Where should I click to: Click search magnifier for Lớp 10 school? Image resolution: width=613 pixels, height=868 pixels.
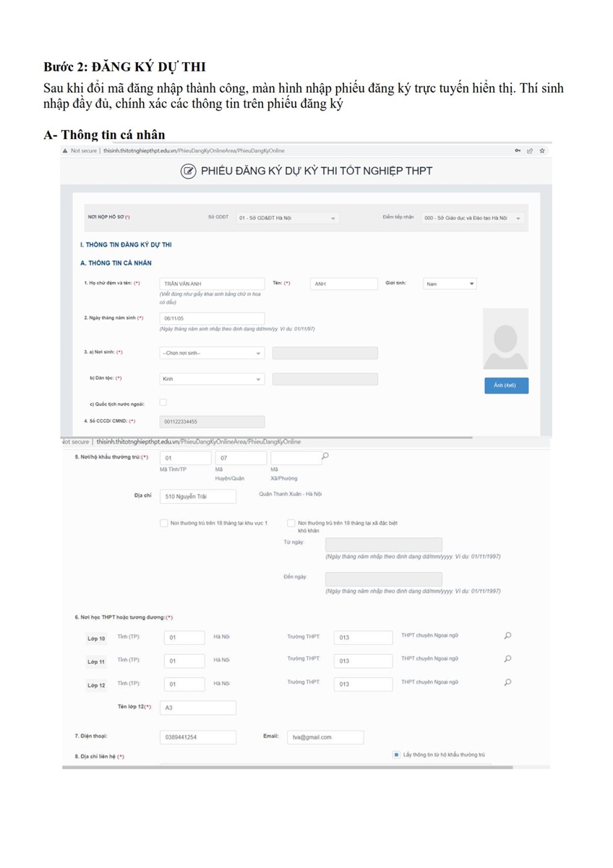click(507, 636)
